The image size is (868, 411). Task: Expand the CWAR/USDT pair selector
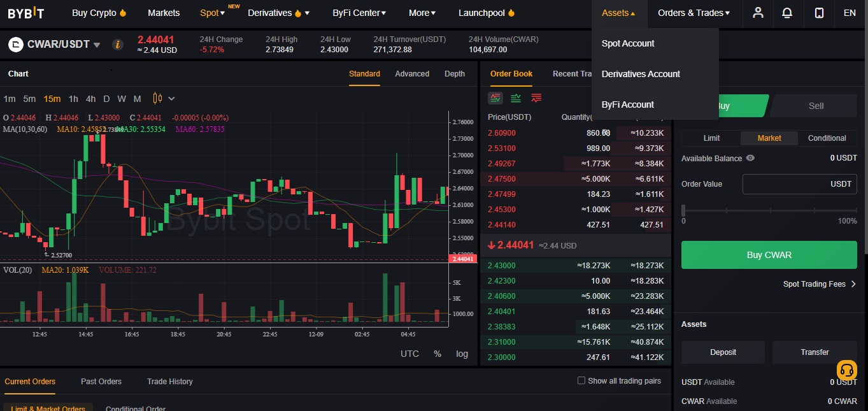97,45
